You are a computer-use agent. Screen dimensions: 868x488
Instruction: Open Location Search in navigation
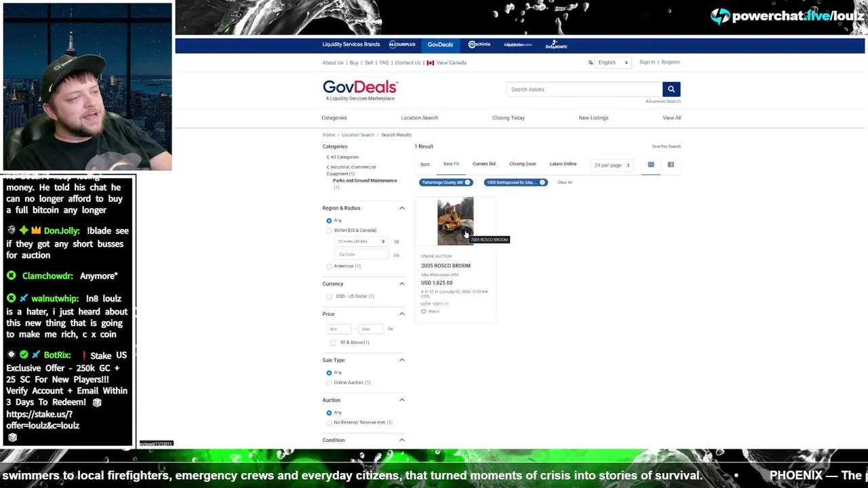(x=419, y=118)
